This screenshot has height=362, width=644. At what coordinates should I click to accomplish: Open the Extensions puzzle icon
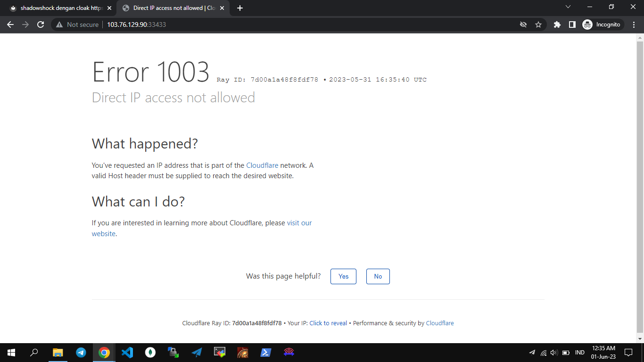(557, 25)
